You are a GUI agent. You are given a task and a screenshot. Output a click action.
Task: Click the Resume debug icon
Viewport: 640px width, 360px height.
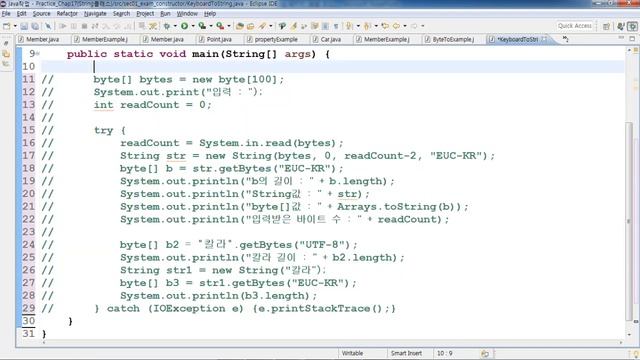[62, 26]
